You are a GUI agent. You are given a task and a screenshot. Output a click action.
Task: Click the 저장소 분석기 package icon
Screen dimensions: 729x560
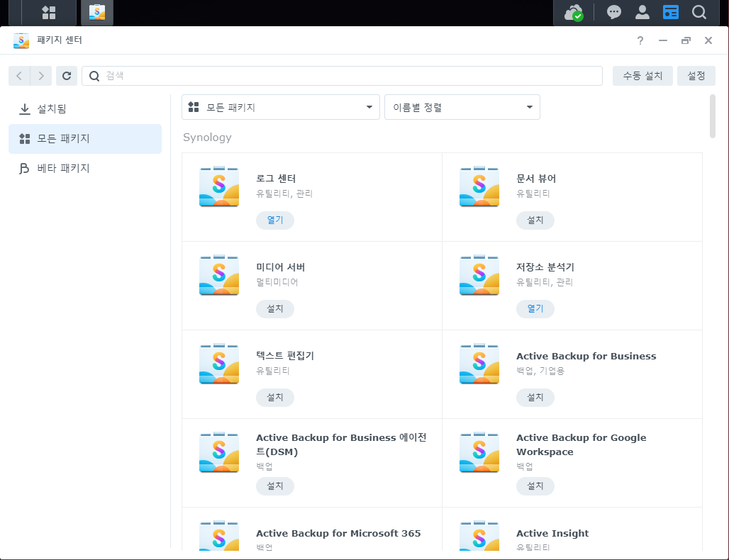[x=479, y=275]
